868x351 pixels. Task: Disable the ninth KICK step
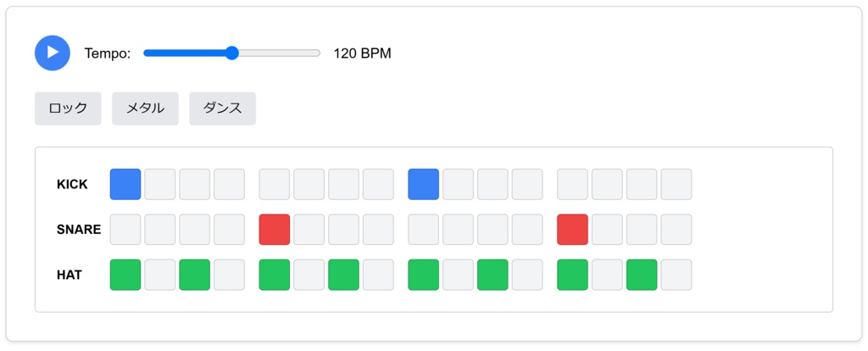coord(424,184)
